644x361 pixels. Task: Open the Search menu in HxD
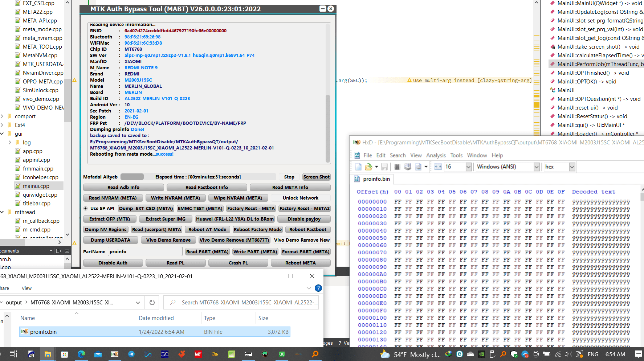398,155
